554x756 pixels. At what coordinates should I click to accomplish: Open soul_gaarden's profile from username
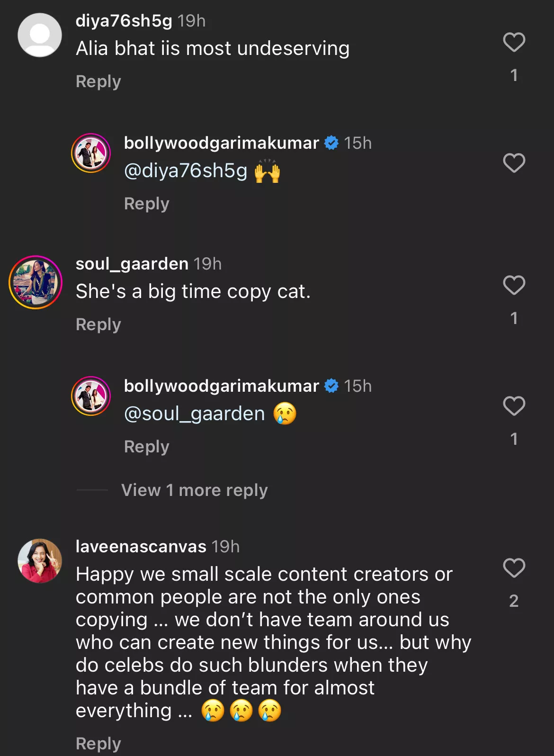[x=132, y=264]
